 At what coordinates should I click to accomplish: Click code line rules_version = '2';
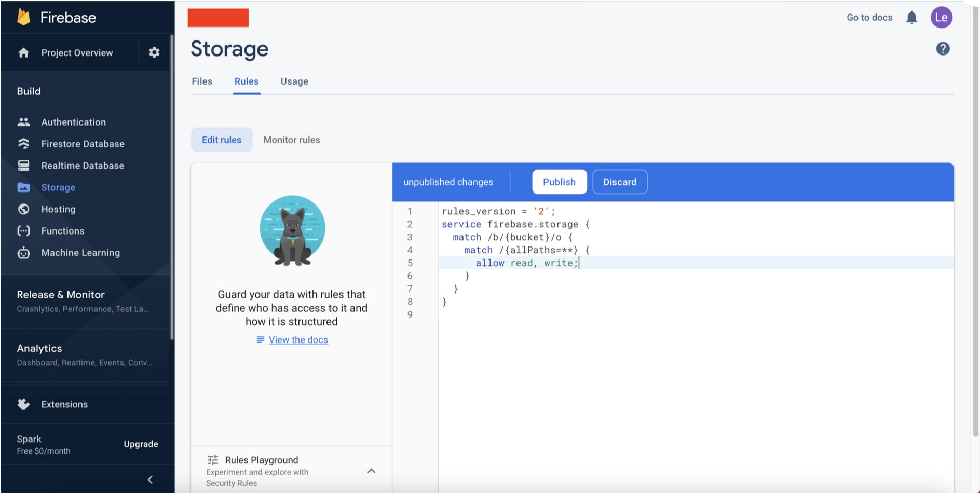(498, 211)
